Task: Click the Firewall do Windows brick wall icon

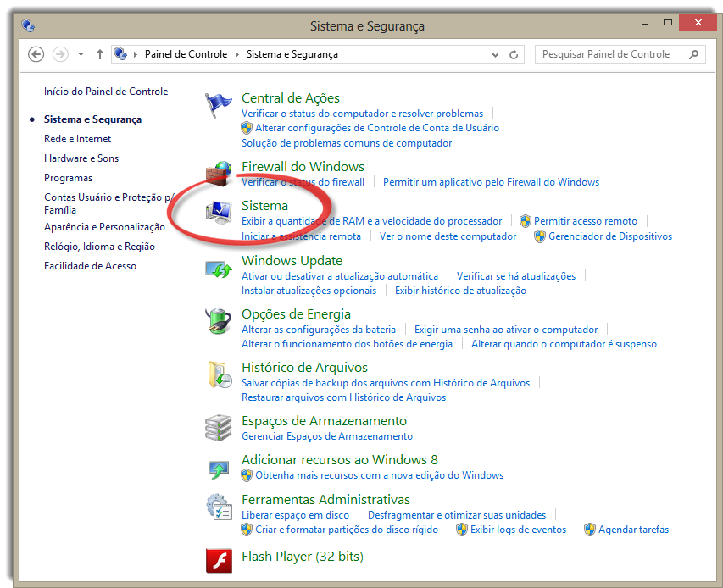Action: click(219, 174)
